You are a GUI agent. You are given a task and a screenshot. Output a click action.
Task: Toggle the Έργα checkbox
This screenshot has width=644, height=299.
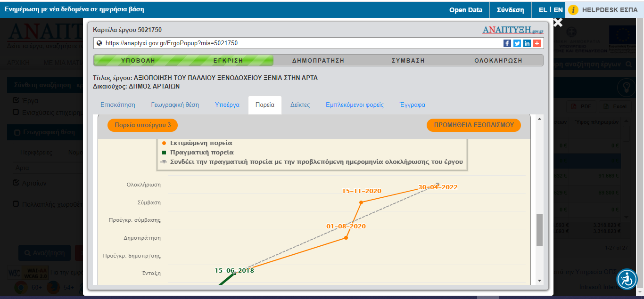[x=16, y=100]
